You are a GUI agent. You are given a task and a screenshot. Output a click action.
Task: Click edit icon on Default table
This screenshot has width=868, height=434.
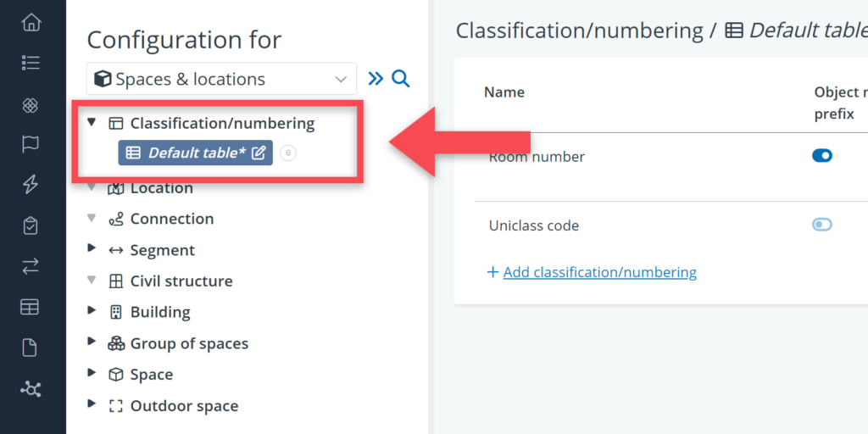[259, 153]
